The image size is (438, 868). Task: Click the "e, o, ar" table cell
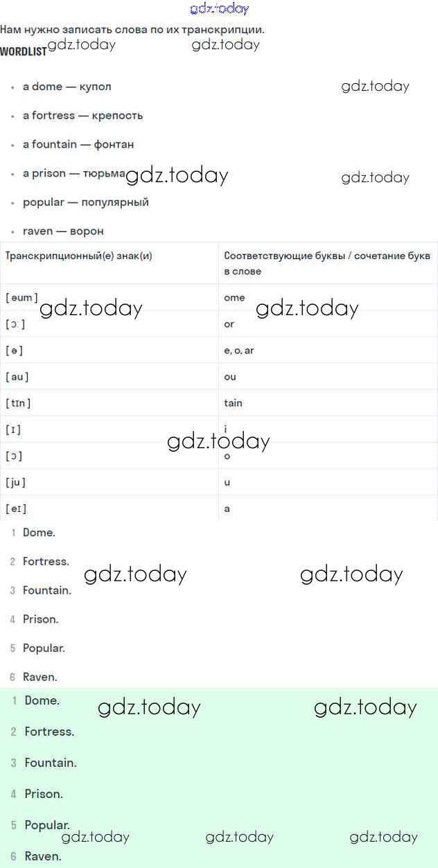239,351
